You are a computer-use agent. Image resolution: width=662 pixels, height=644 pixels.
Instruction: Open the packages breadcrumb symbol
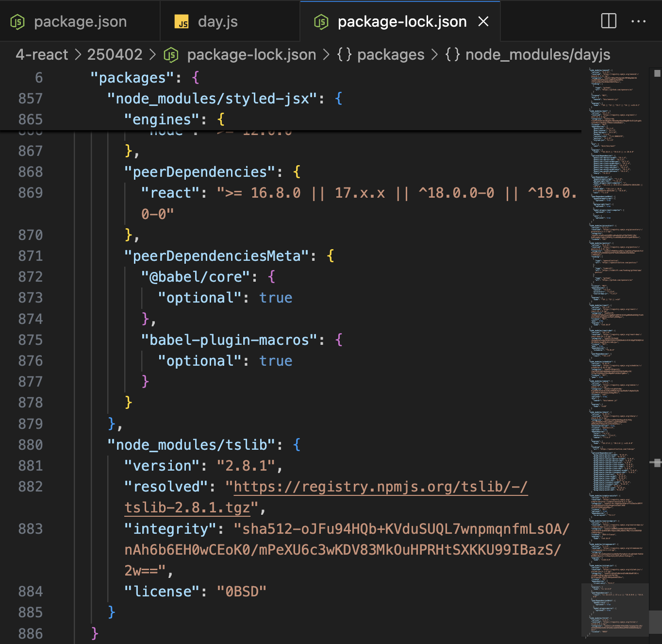[x=391, y=54]
